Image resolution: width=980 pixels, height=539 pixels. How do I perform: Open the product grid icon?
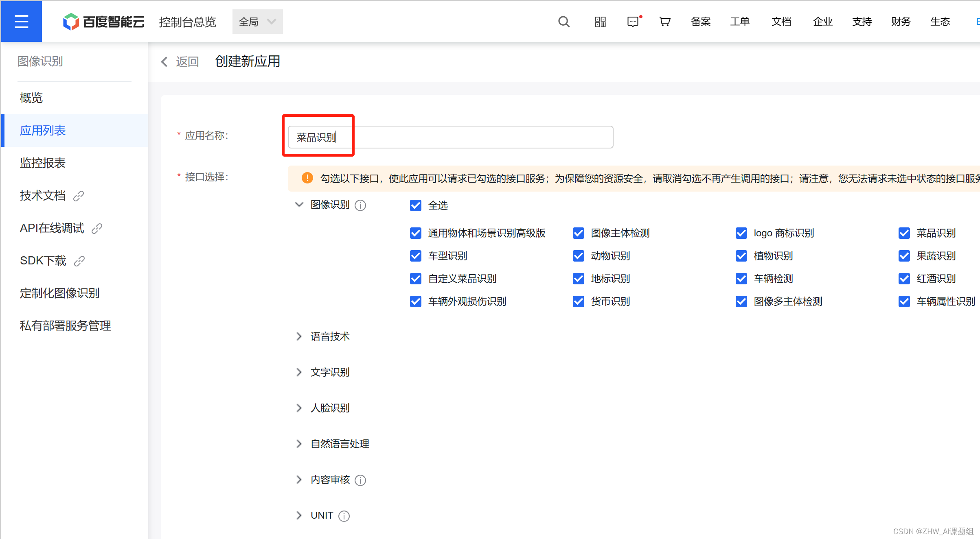600,22
